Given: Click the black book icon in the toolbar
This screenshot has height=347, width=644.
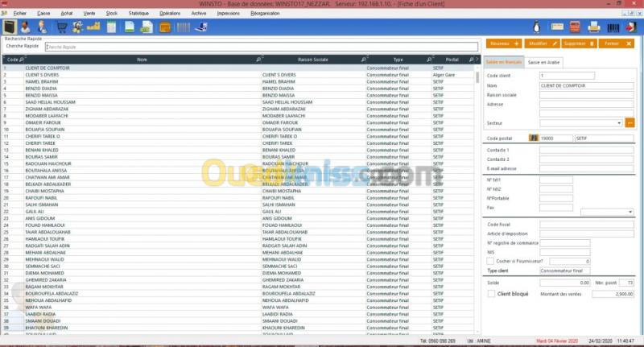Looking at the screenshot, I should [10, 27].
